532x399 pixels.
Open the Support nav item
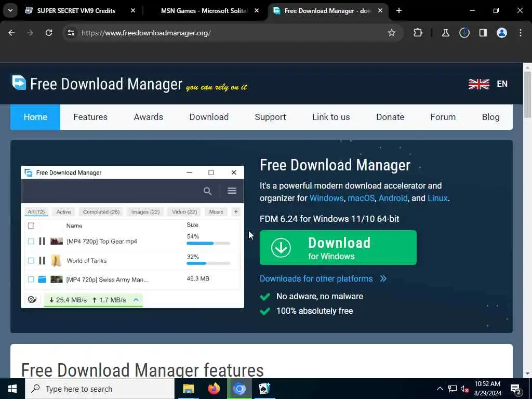(270, 117)
